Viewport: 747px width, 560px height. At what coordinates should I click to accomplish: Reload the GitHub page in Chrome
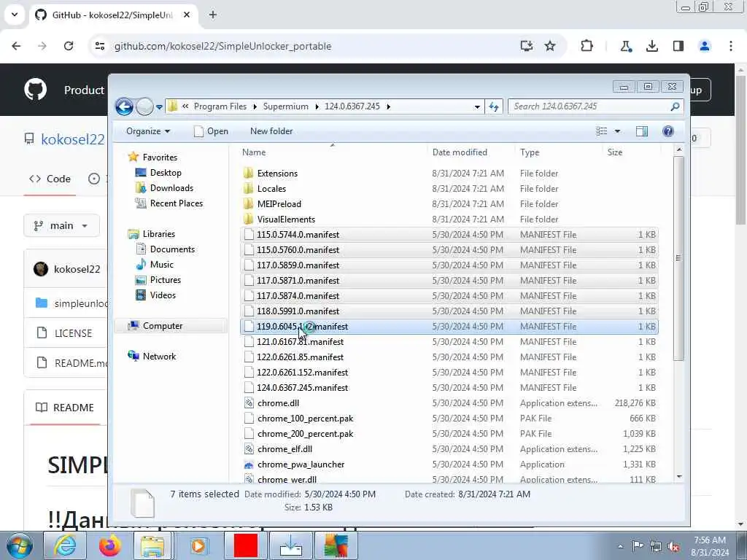tap(69, 46)
